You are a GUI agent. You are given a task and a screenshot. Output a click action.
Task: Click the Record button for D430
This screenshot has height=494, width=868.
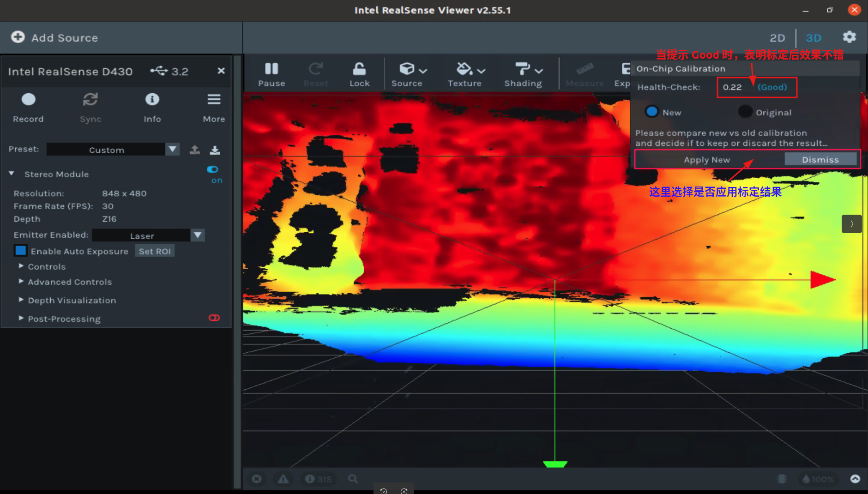[x=28, y=107]
